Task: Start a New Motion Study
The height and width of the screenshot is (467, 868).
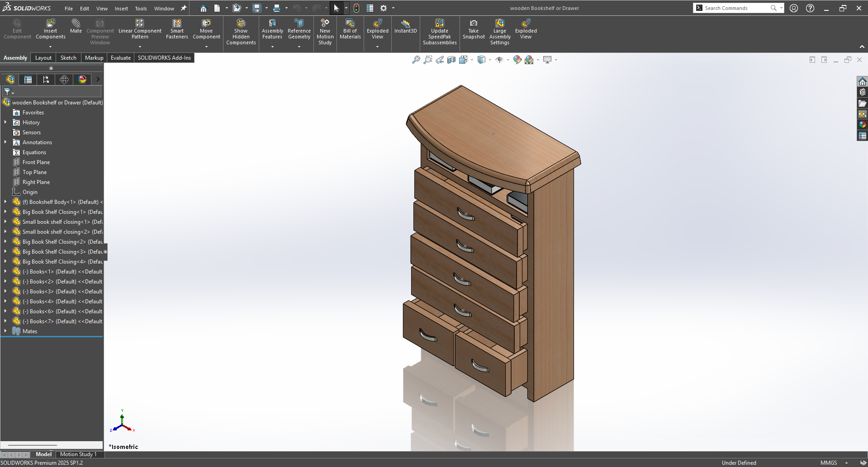Action: tap(325, 24)
